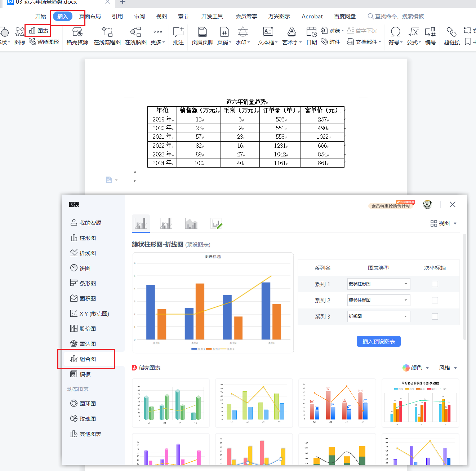
Task: Select the fourth custom combo chart icon
Action: (x=216, y=224)
